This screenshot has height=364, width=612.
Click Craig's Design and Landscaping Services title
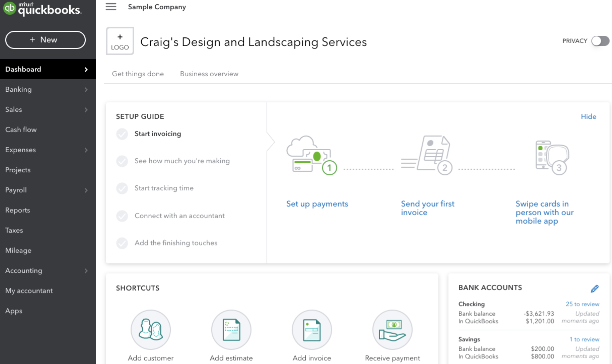253,42
